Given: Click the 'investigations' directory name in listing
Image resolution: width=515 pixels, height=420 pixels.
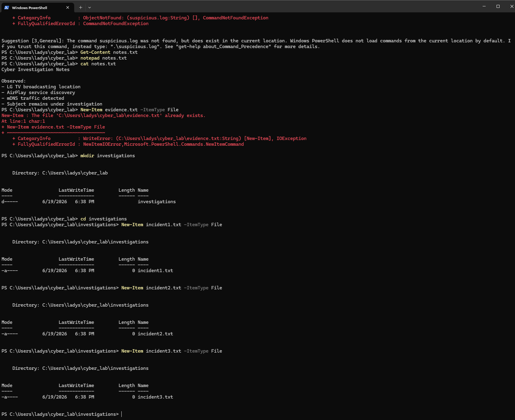Looking at the screenshot, I should click(157, 202).
